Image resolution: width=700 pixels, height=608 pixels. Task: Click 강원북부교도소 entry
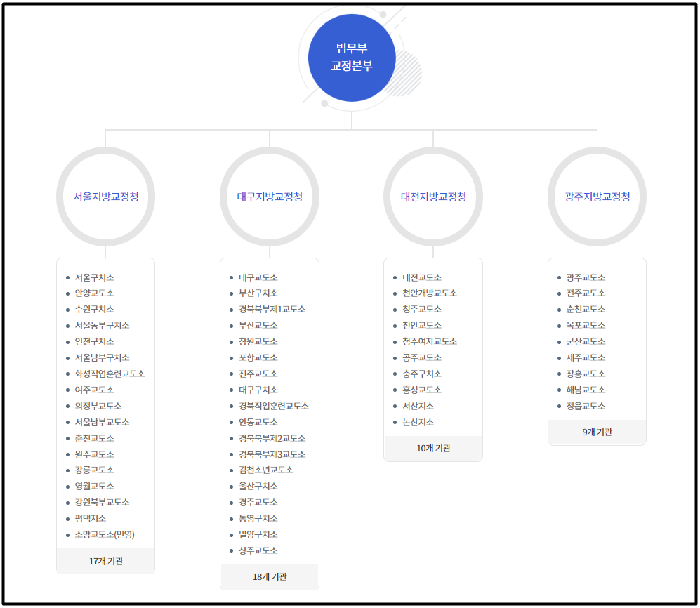point(102,502)
